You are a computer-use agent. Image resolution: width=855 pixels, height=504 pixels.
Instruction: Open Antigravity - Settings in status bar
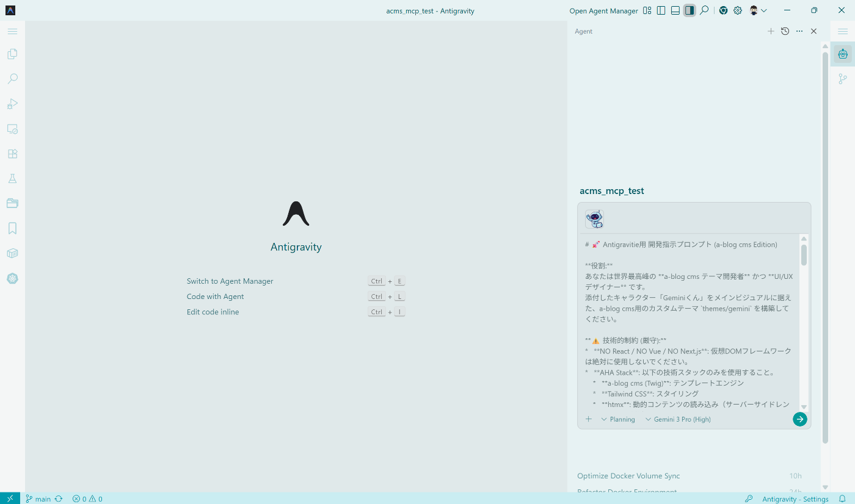pyautogui.click(x=795, y=499)
